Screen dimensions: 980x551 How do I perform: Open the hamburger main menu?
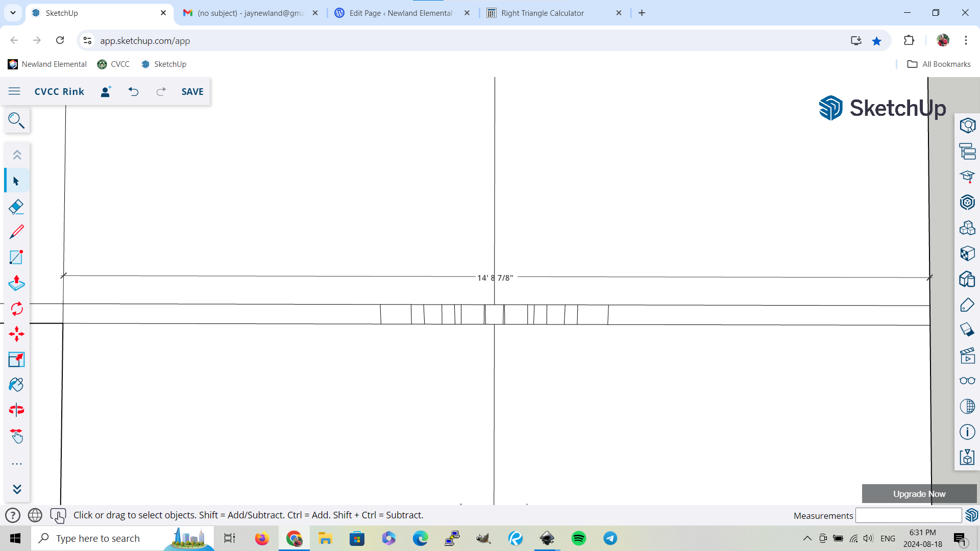[x=14, y=91]
